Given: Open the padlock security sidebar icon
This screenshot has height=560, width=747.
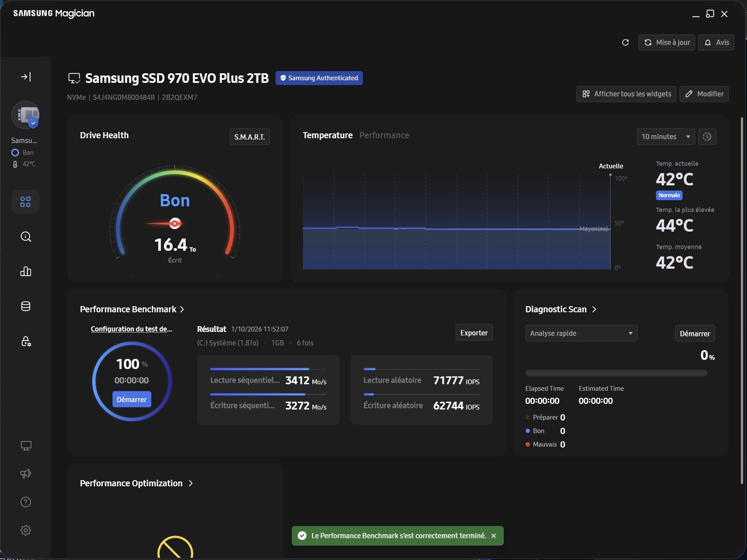Looking at the screenshot, I should pyautogui.click(x=26, y=341).
